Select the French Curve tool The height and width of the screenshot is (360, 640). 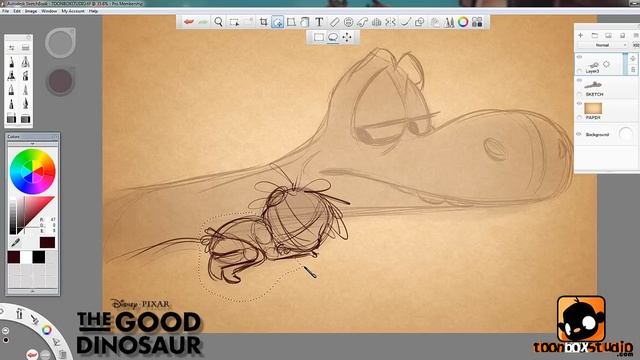click(x=362, y=22)
